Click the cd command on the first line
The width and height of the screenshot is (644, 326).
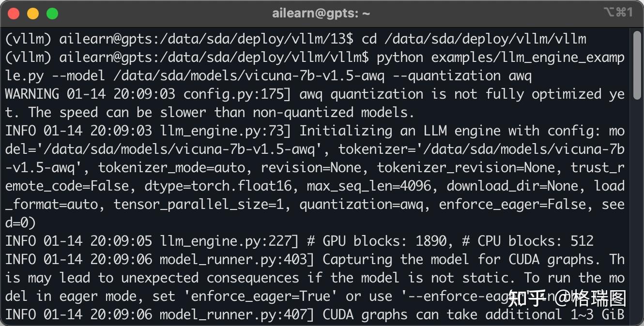[369, 39]
